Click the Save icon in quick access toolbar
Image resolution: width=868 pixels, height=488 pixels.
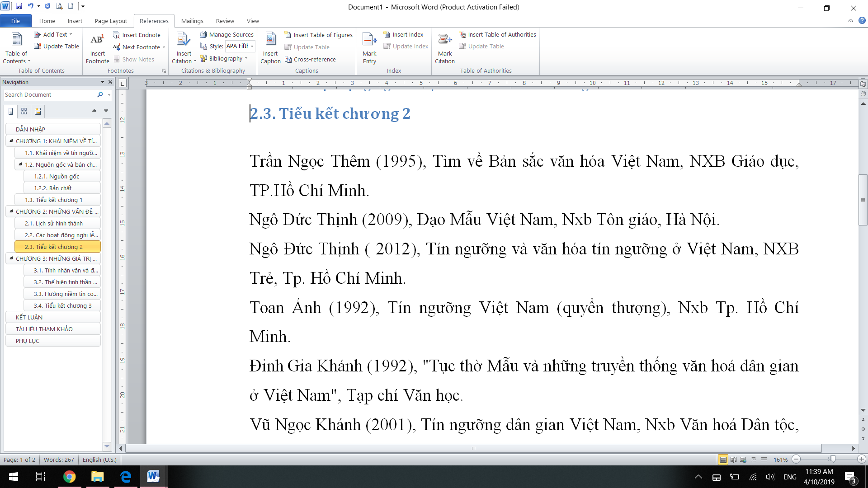[19, 6]
